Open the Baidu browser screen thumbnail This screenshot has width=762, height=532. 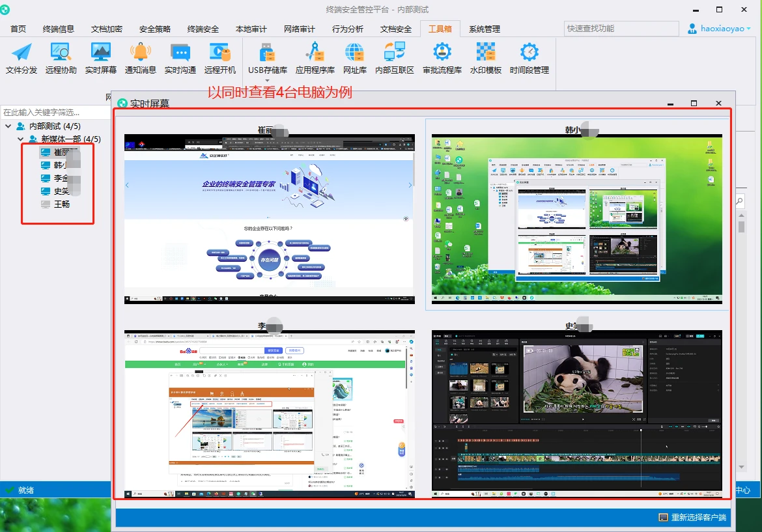(269, 414)
